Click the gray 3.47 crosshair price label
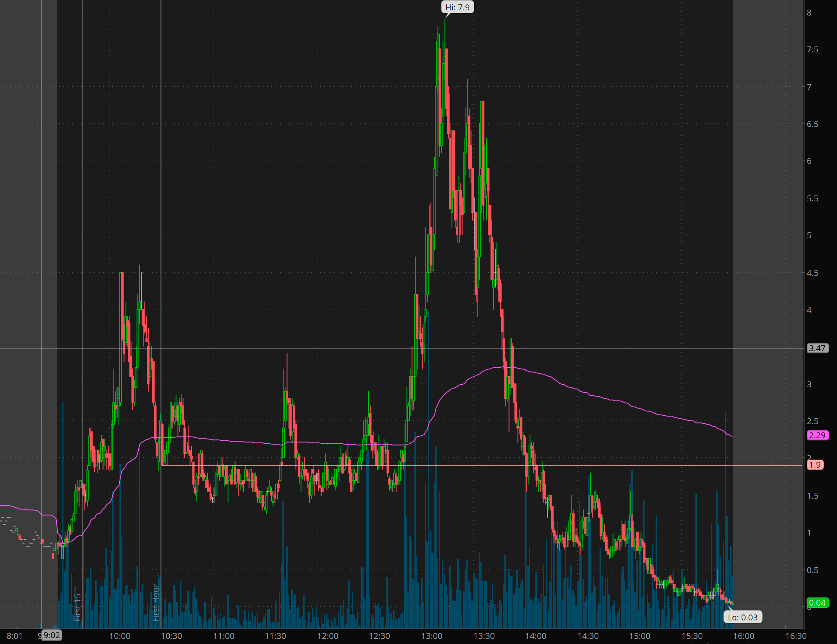The height and width of the screenshot is (644, 837). click(817, 348)
